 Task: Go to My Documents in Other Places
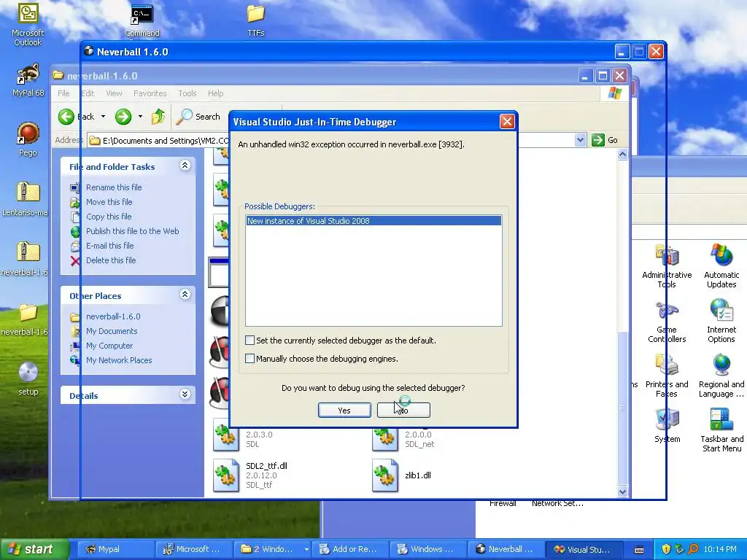(112, 331)
